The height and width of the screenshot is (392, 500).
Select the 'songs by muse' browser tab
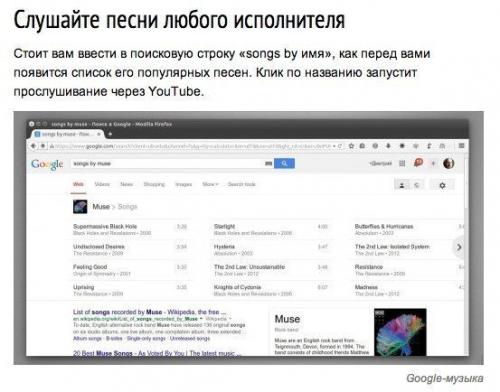pyautogui.click(x=67, y=134)
